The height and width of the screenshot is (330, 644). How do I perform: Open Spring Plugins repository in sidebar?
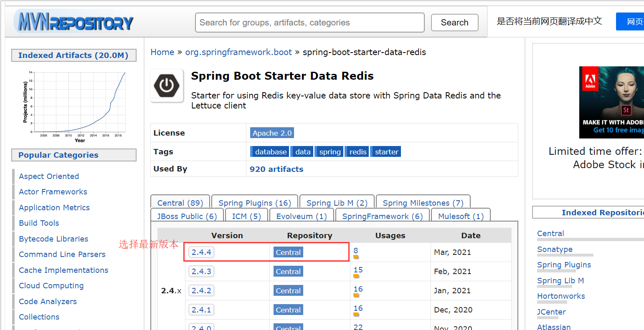(x=564, y=265)
